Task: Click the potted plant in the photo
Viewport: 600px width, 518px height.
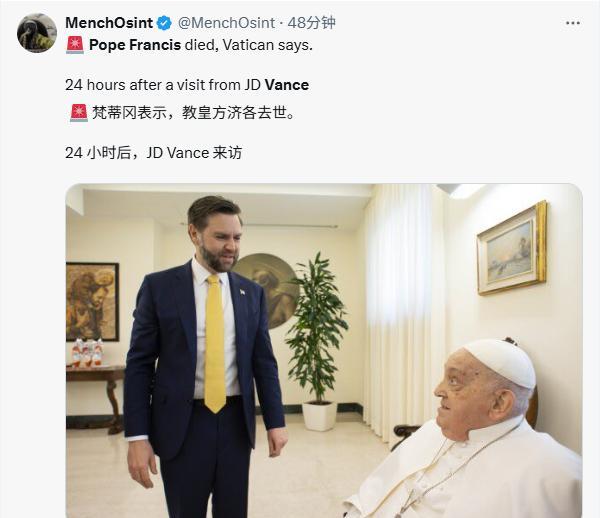Action: coord(317,340)
